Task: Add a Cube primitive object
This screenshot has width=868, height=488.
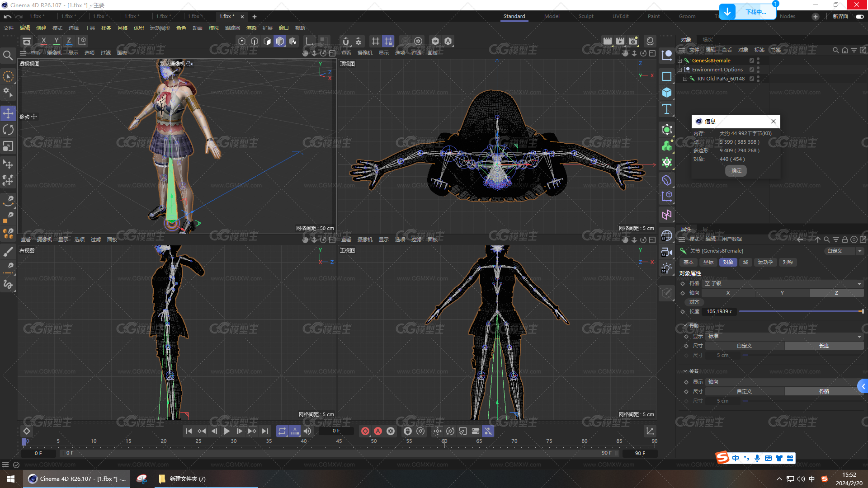Action: coord(667,92)
